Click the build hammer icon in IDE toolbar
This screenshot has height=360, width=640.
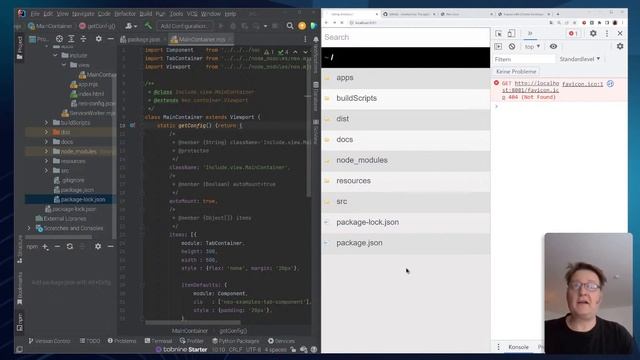[x=148, y=26]
